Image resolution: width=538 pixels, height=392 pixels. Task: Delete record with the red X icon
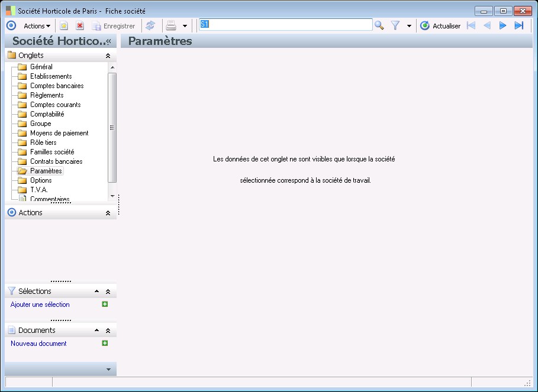click(80, 25)
